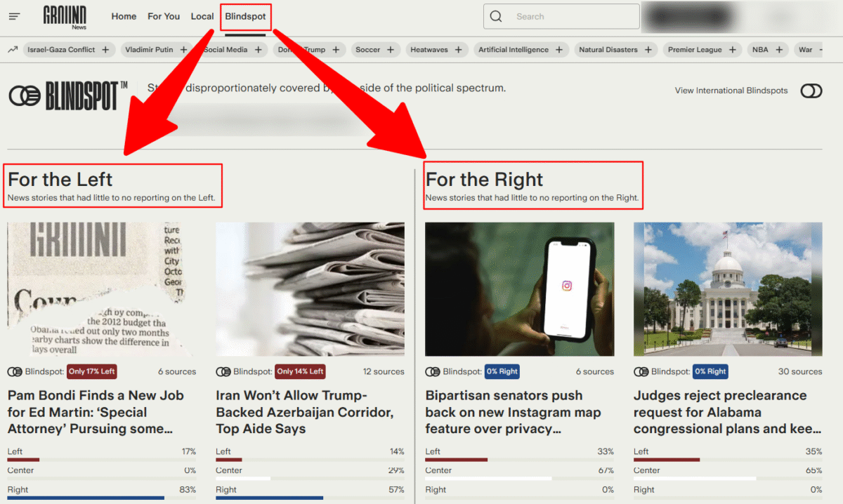Viewport: 843px width, 504px height.
Task: Click 0% Right badge on Alabama story
Action: point(711,371)
